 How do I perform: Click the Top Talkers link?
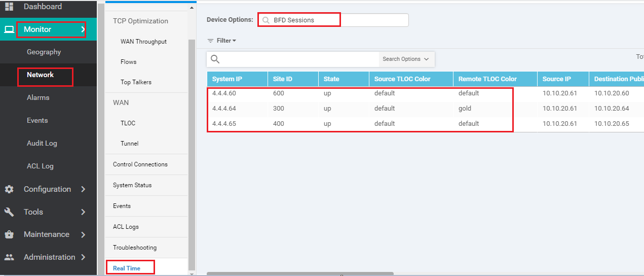pyautogui.click(x=136, y=82)
